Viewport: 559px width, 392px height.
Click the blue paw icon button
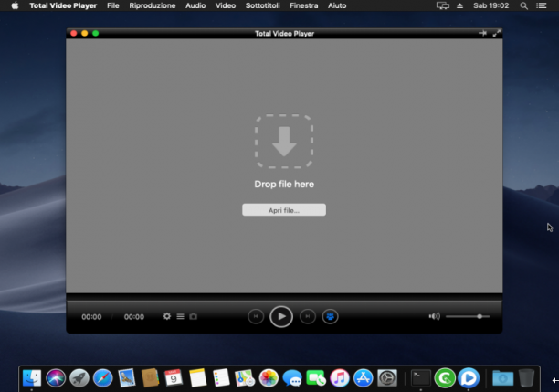pos(330,316)
